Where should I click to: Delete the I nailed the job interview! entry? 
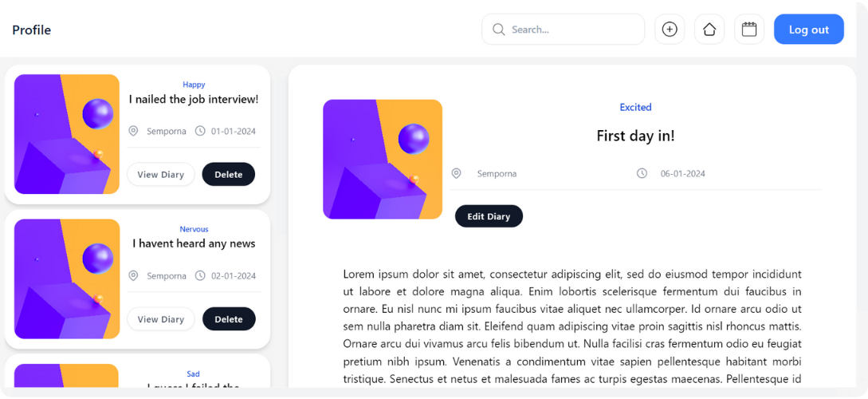pos(229,175)
